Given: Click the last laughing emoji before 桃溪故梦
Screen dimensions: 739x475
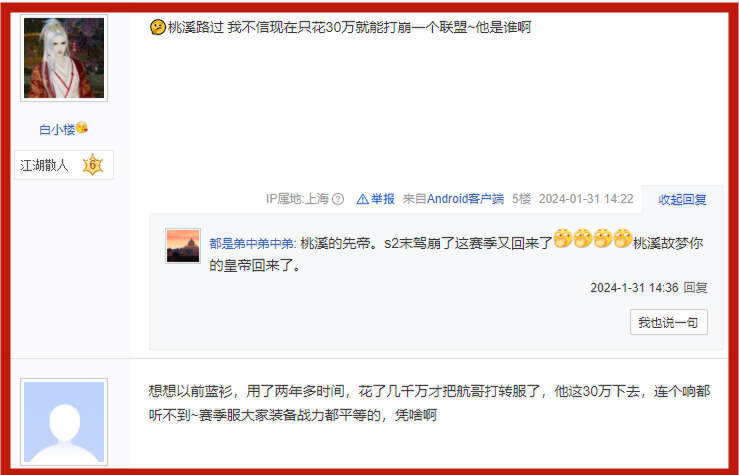Looking at the screenshot, I should 623,238.
